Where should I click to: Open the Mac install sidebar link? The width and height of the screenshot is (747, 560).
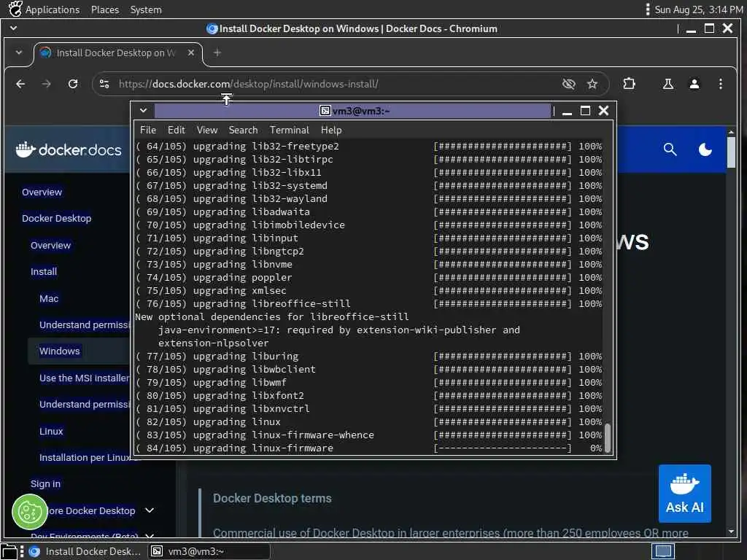[x=49, y=299]
